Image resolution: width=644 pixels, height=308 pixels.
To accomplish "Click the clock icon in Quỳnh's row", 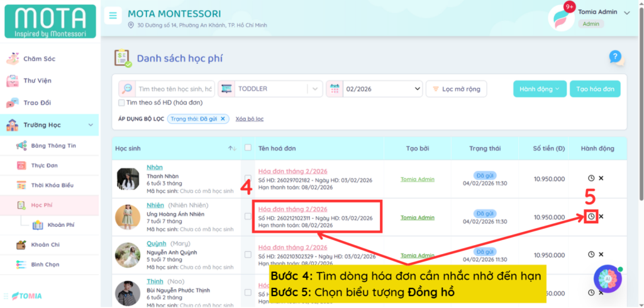I will tap(591, 255).
